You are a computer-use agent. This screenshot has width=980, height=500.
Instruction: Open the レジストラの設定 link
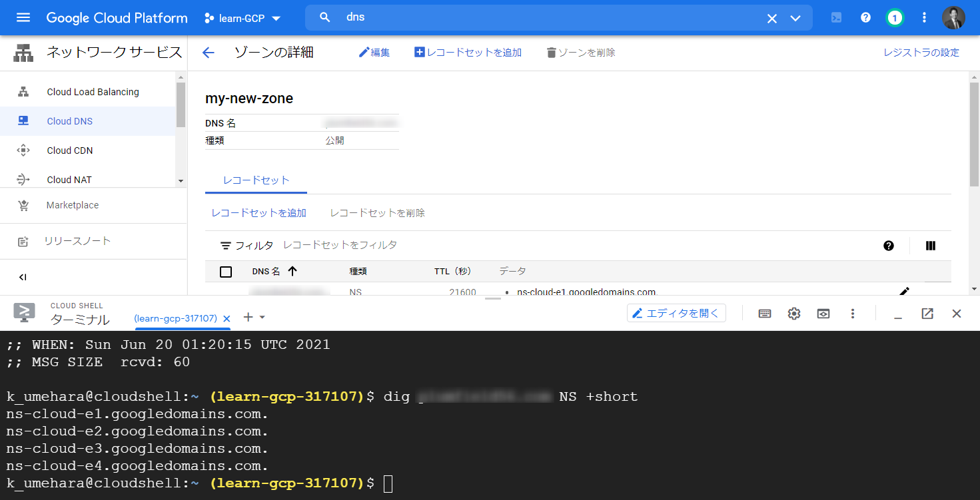tap(921, 53)
